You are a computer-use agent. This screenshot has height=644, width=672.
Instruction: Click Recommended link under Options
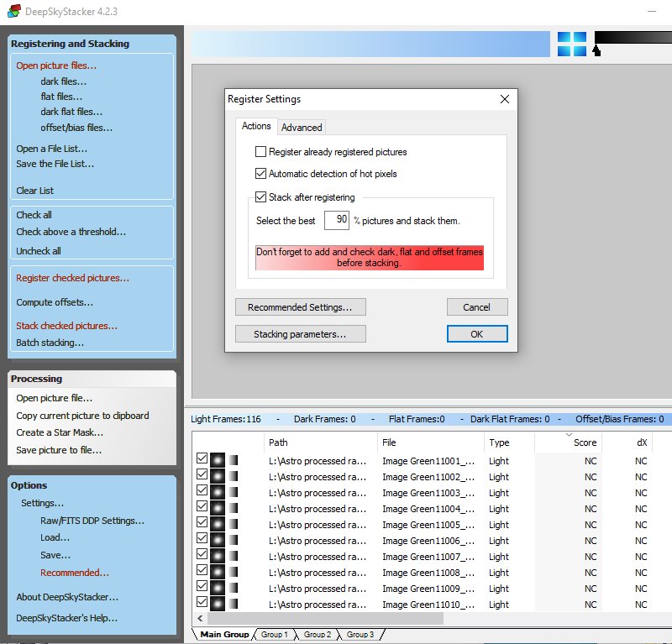(x=75, y=573)
